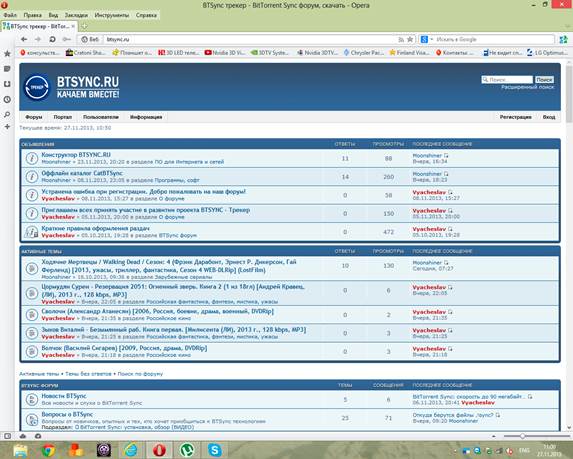Open the Портал tab on site
573x459 pixels.
coord(62,117)
